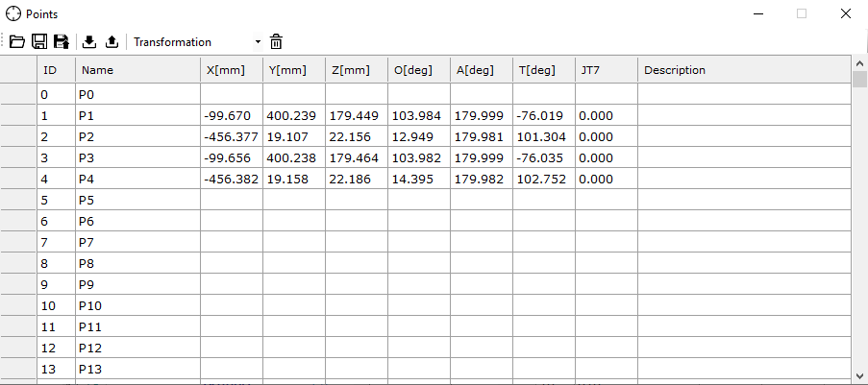Click the Points crosshair window icon
868x385 pixels.
click(x=13, y=13)
